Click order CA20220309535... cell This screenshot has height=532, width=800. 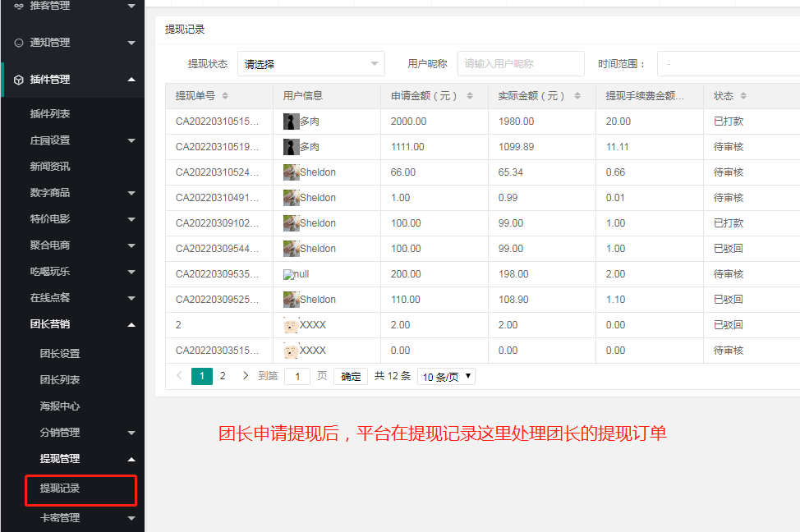click(x=218, y=274)
